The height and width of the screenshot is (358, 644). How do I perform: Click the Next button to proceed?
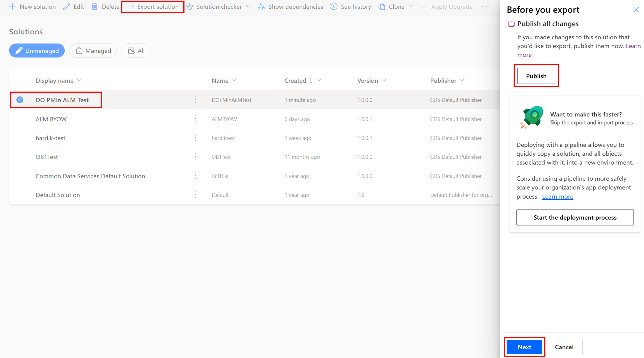pyautogui.click(x=525, y=347)
